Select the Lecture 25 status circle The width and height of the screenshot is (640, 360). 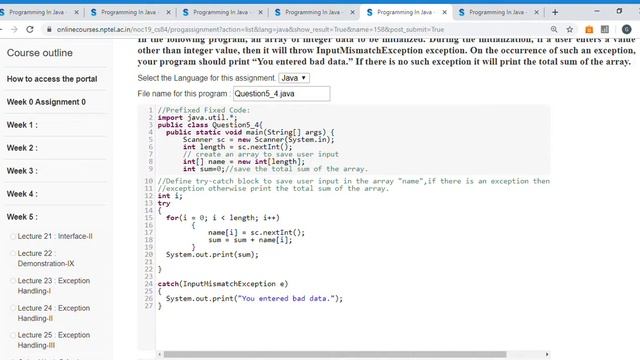point(13,335)
